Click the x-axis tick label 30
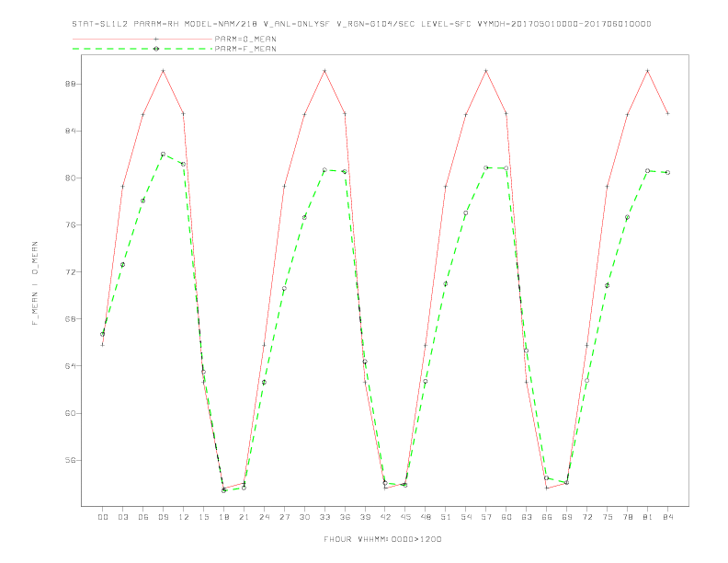This screenshot has height=563, width=728. click(304, 517)
